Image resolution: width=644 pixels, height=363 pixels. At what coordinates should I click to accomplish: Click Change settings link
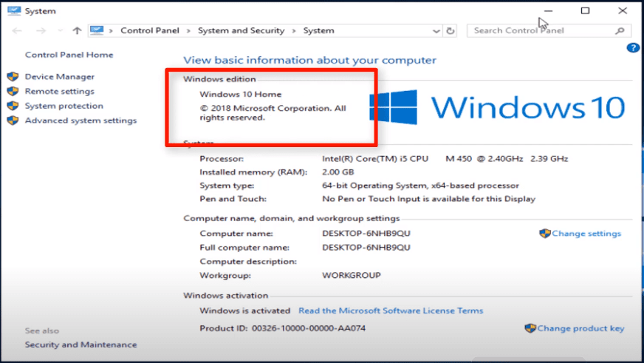point(586,234)
